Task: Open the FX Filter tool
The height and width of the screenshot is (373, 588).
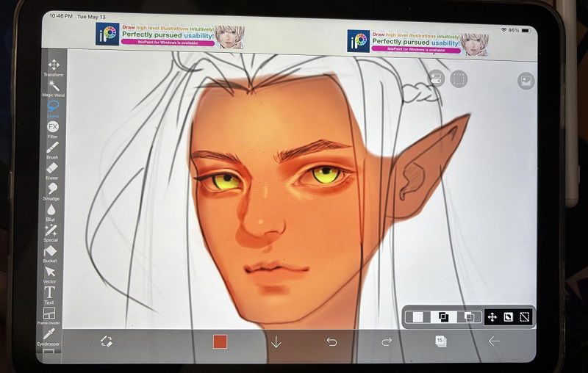Action: tap(52, 128)
